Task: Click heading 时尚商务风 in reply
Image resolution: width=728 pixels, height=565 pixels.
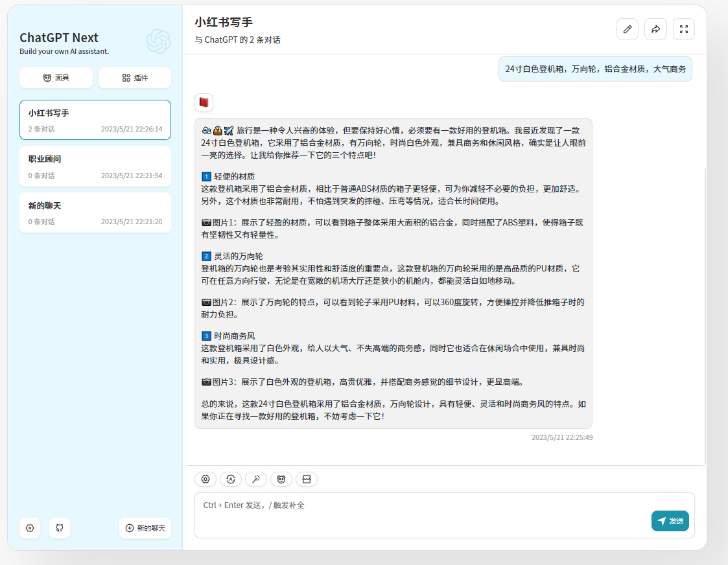Action: 234,336
